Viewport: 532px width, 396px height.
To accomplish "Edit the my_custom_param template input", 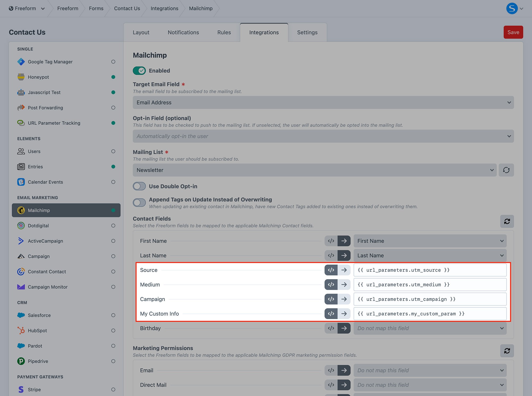I will coord(430,314).
